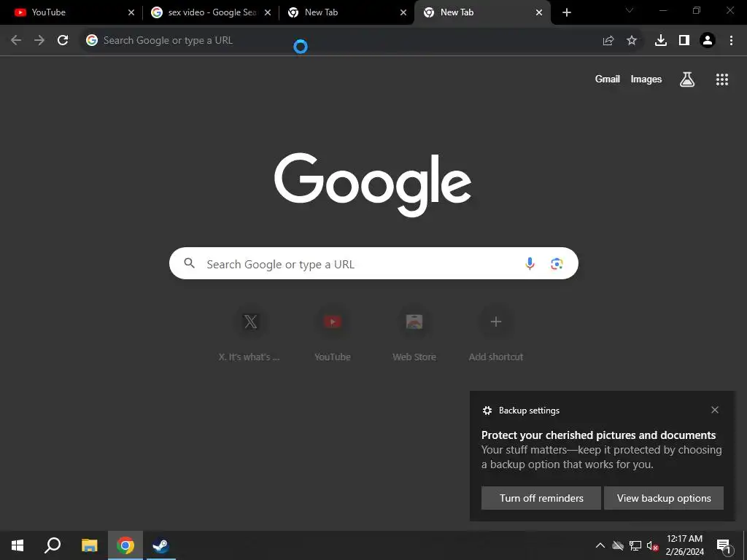The image size is (747, 560).
Task: Open the Chrome downloads icon
Action: (x=661, y=41)
